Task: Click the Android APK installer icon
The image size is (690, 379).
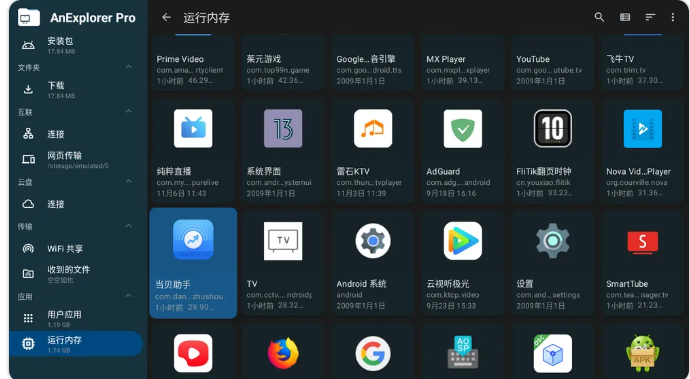Action: [642, 353]
